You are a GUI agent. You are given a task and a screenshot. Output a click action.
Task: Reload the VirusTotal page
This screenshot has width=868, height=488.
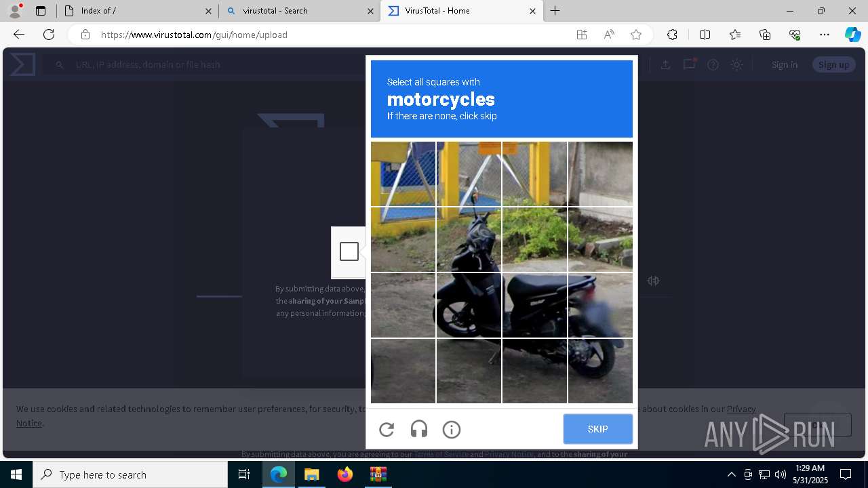[49, 35]
